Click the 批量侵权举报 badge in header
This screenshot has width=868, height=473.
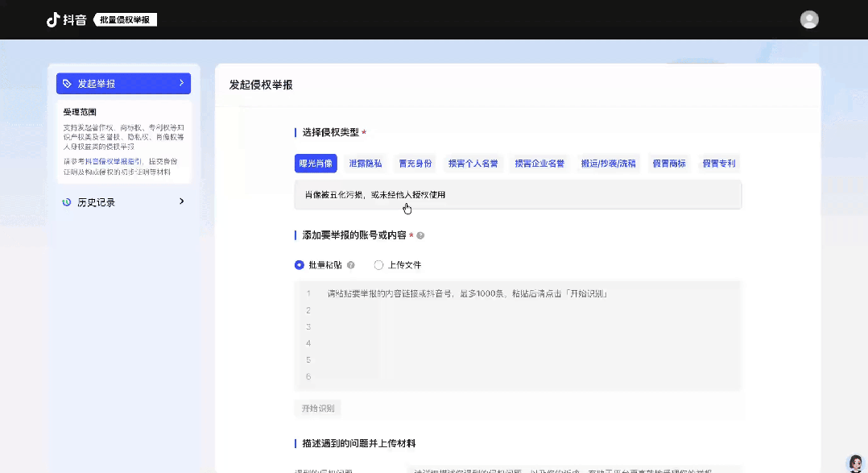[x=125, y=19]
